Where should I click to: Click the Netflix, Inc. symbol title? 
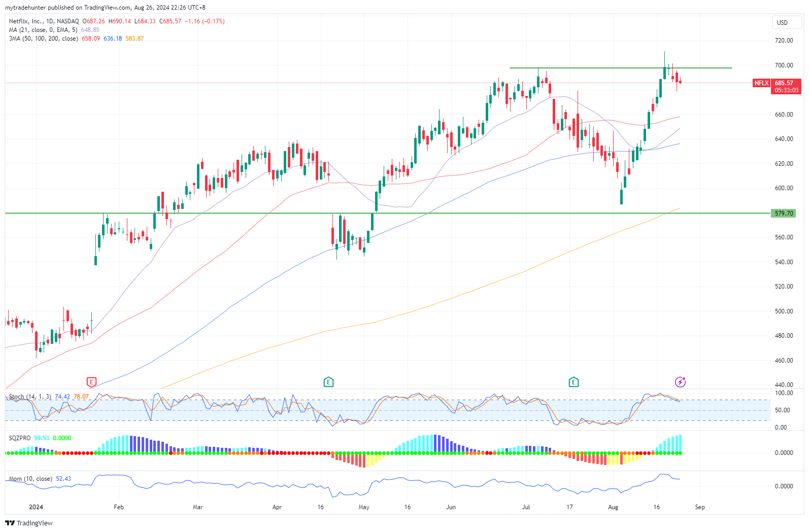26,21
